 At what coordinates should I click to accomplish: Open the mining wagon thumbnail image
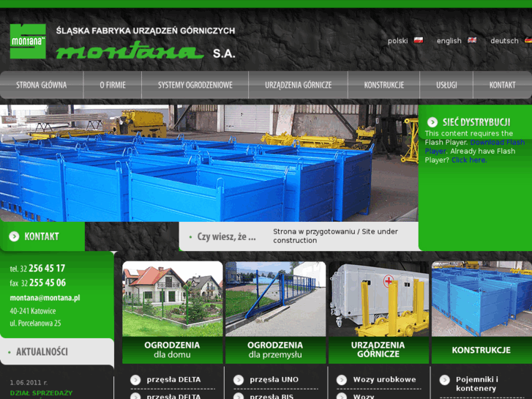378,299
